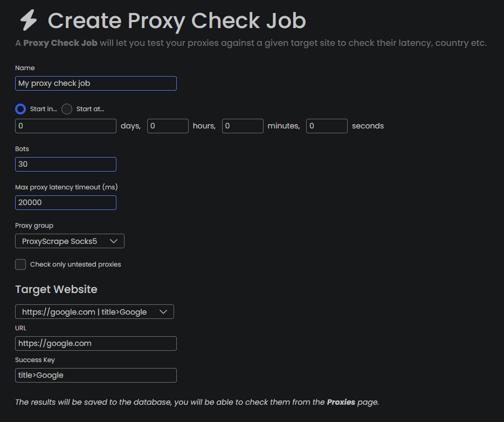Click into the hours input box

point(168,126)
